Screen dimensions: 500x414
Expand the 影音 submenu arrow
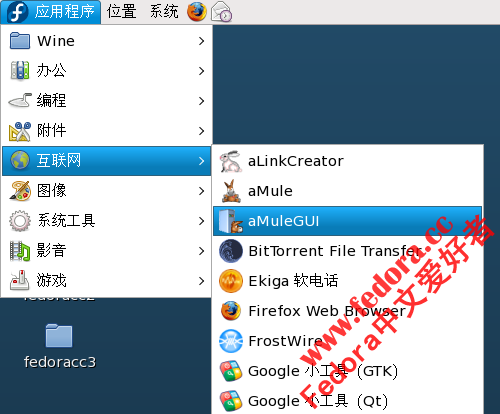201,251
